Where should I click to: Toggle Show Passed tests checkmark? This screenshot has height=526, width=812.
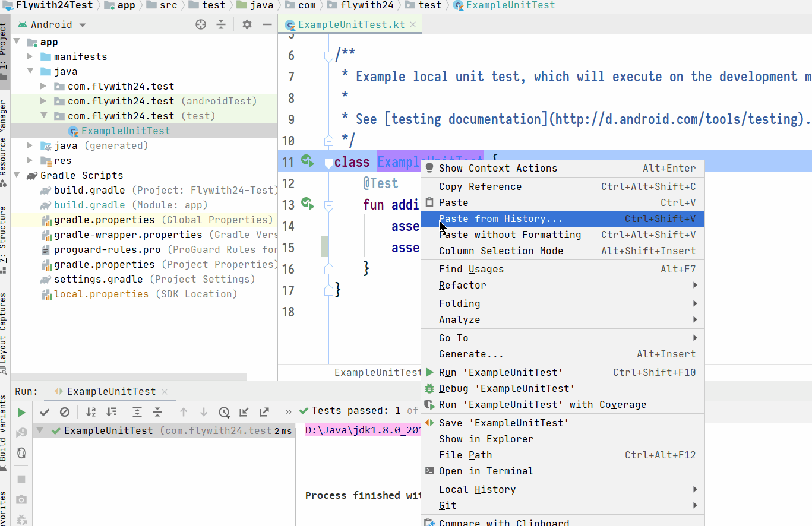[45, 412]
